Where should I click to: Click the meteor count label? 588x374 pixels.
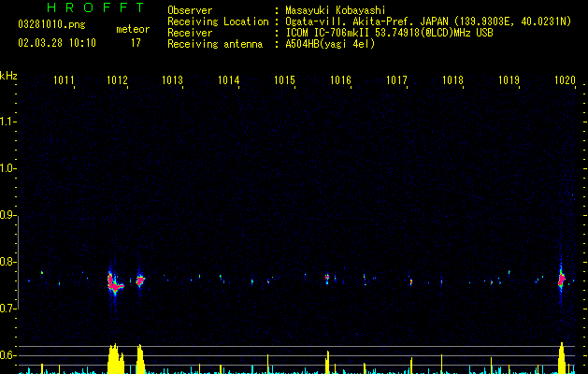pos(133,29)
